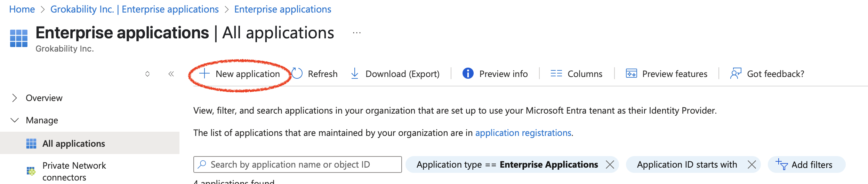868x184 pixels.
Task: Focus the search by application name field
Action: (x=297, y=164)
